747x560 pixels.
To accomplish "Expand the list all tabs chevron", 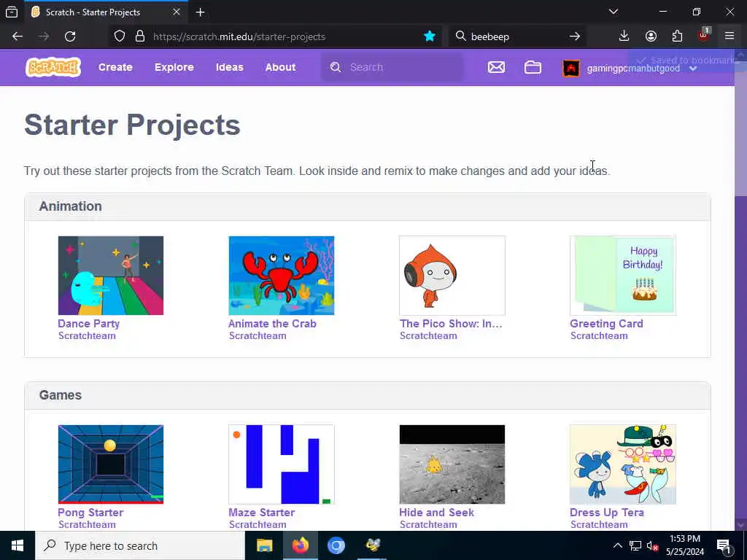I will pos(613,12).
